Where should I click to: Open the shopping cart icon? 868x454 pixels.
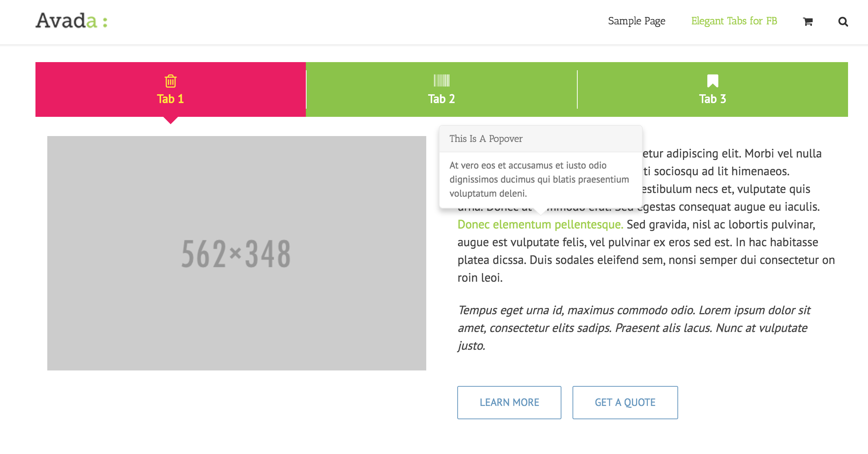tap(808, 22)
